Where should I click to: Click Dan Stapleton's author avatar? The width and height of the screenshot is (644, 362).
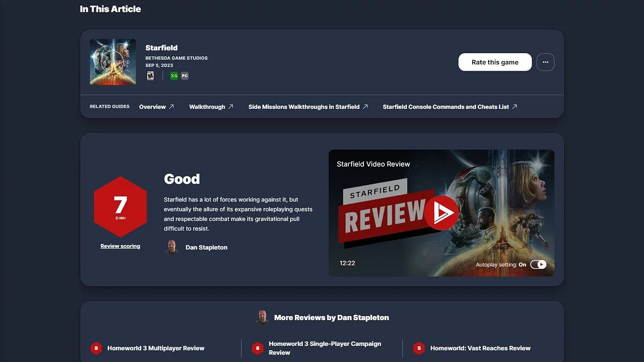click(x=172, y=247)
